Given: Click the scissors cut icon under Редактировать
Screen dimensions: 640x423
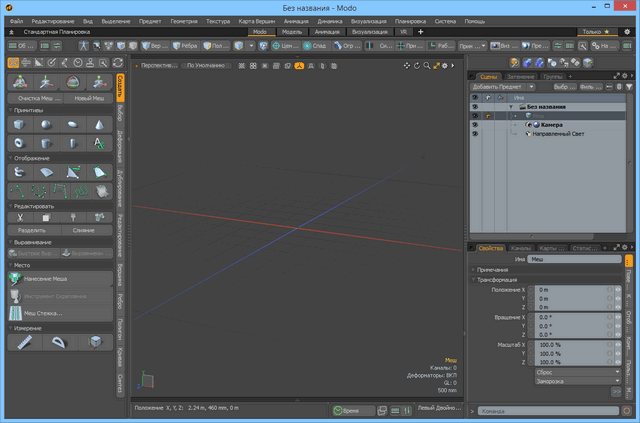Looking at the screenshot, I should coord(19,217).
